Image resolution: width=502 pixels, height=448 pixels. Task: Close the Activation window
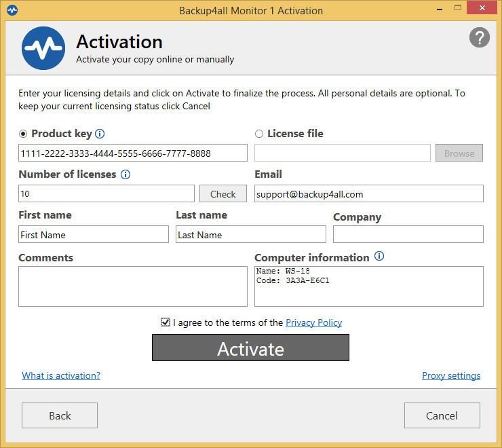pos(482,8)
